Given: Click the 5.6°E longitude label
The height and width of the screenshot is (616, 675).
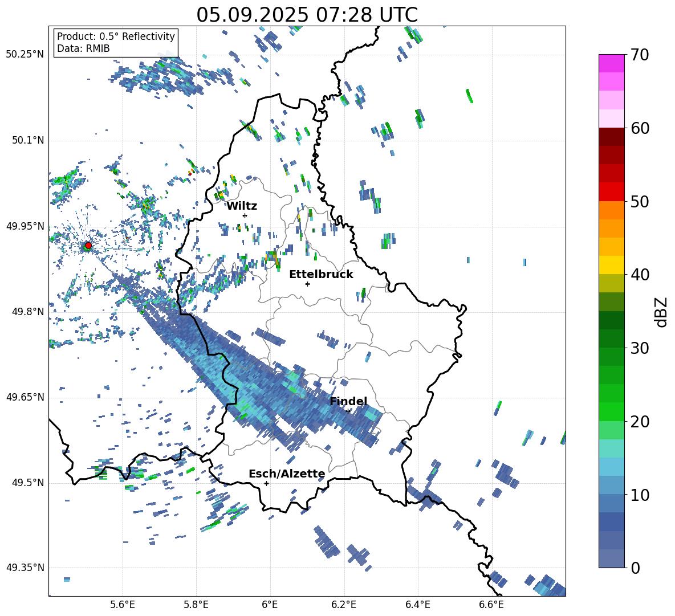Looking at the screenshot, I should pos(123,605).
